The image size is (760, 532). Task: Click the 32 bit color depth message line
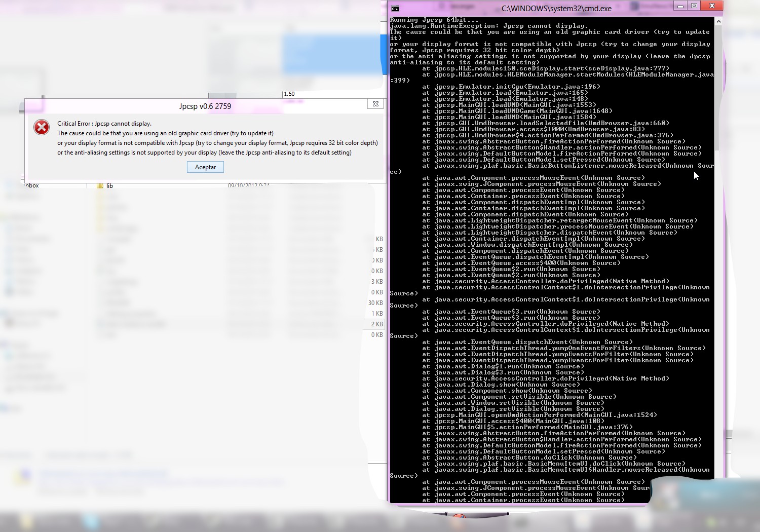tap(217, 143)
